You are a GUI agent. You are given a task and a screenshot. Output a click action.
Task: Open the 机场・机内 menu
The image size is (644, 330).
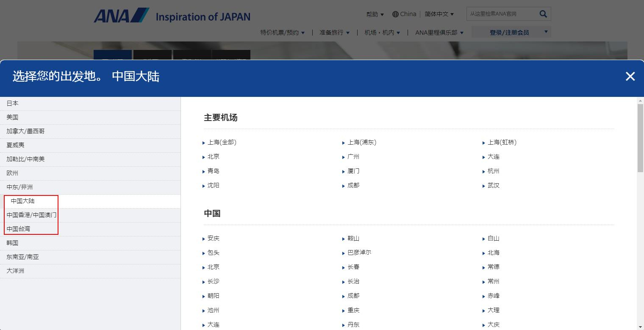[382, 32]
